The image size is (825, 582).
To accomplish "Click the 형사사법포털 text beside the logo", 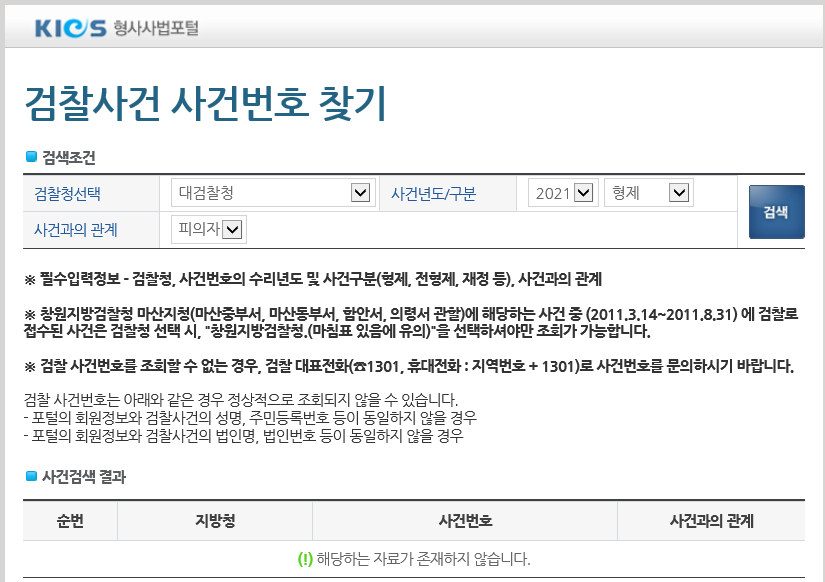I will tap(156, 28).
